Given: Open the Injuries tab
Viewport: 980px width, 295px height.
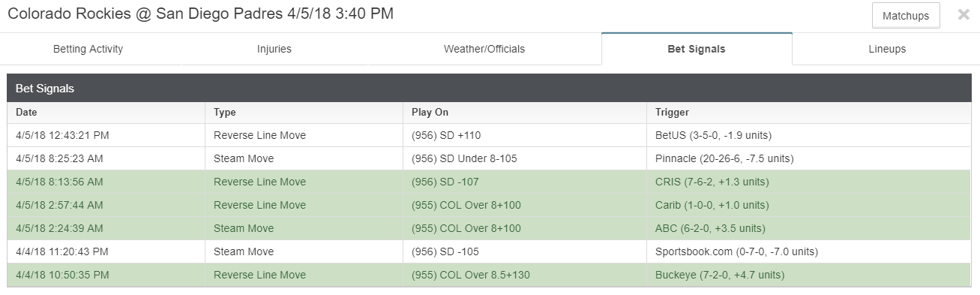Looking at the screenshot, I should tap(274, 49).
